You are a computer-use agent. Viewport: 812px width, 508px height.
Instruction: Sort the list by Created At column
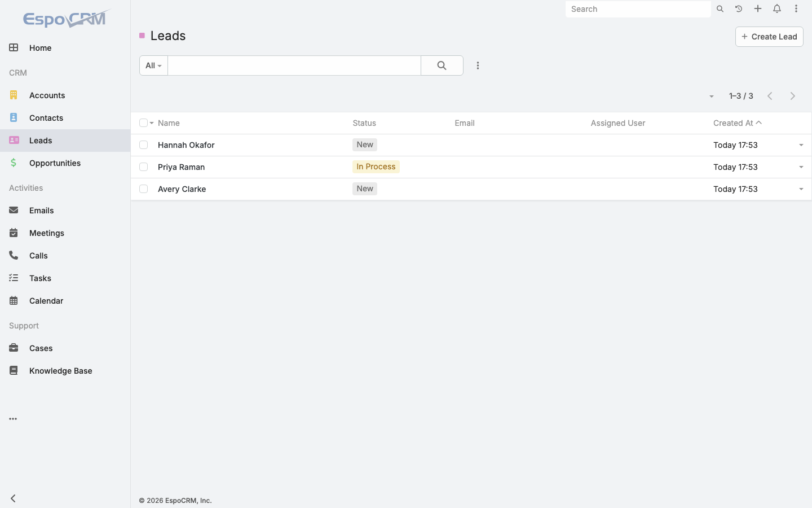pos(733,123)
